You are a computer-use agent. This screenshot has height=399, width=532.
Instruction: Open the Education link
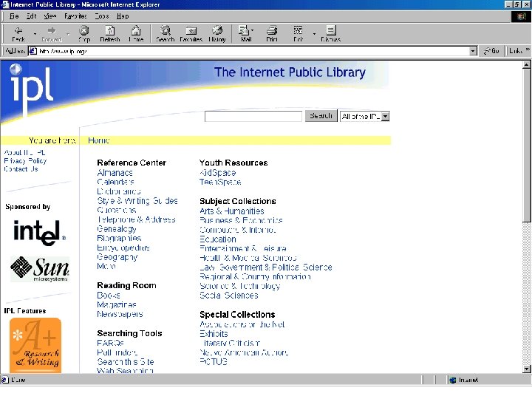point(217,239)
